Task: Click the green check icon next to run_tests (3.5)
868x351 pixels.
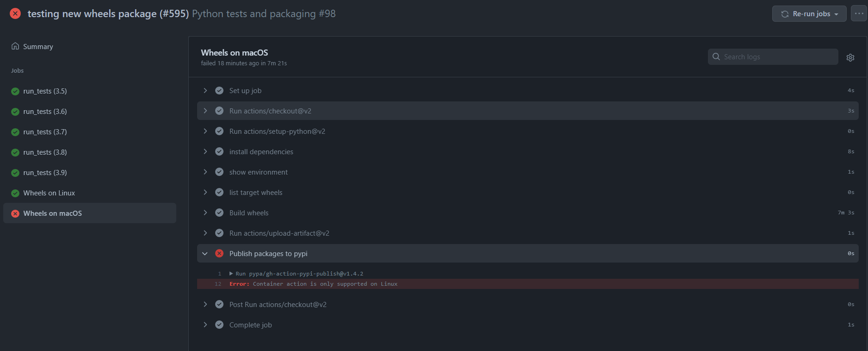Action: pos(15,91)
